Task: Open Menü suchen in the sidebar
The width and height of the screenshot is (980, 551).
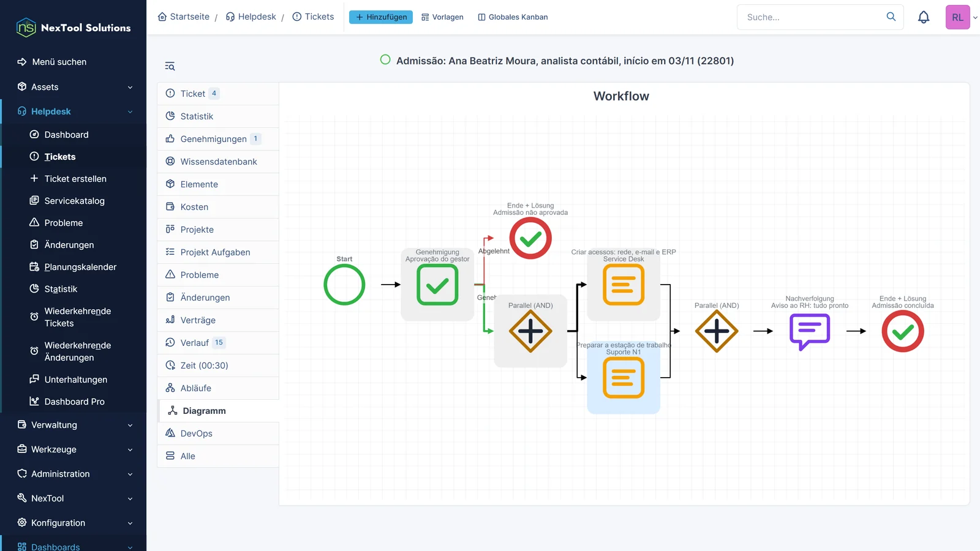Action: coord(73,62)
